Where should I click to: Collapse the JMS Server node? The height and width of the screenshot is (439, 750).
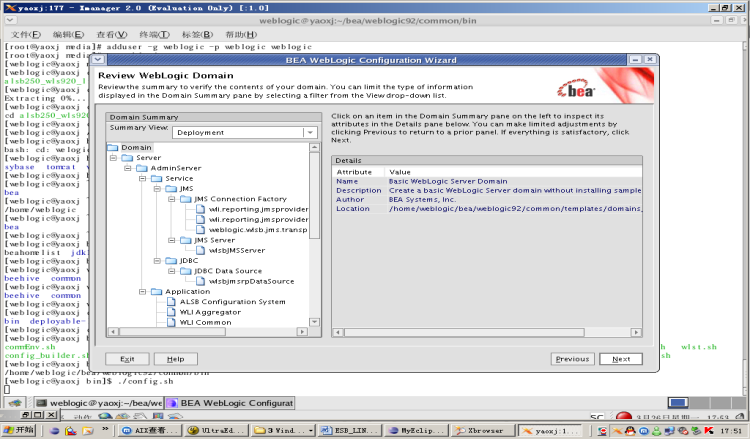[x=172, y=240]
